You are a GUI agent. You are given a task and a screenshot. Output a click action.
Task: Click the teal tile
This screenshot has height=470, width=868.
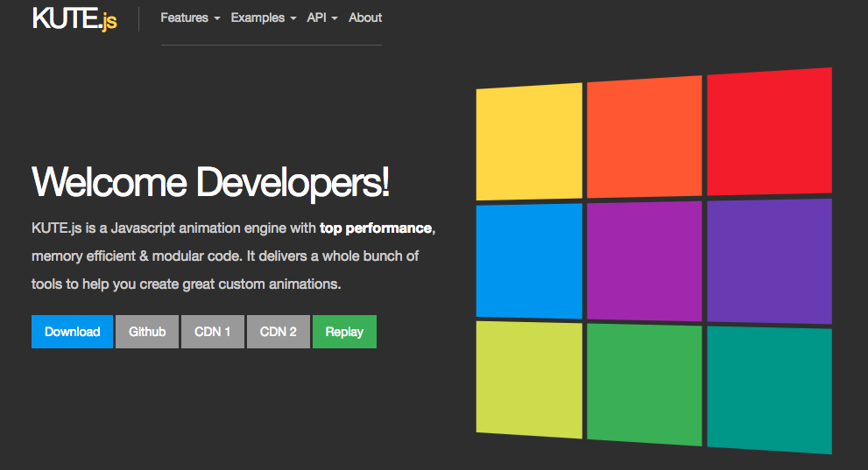coord(770,390)
